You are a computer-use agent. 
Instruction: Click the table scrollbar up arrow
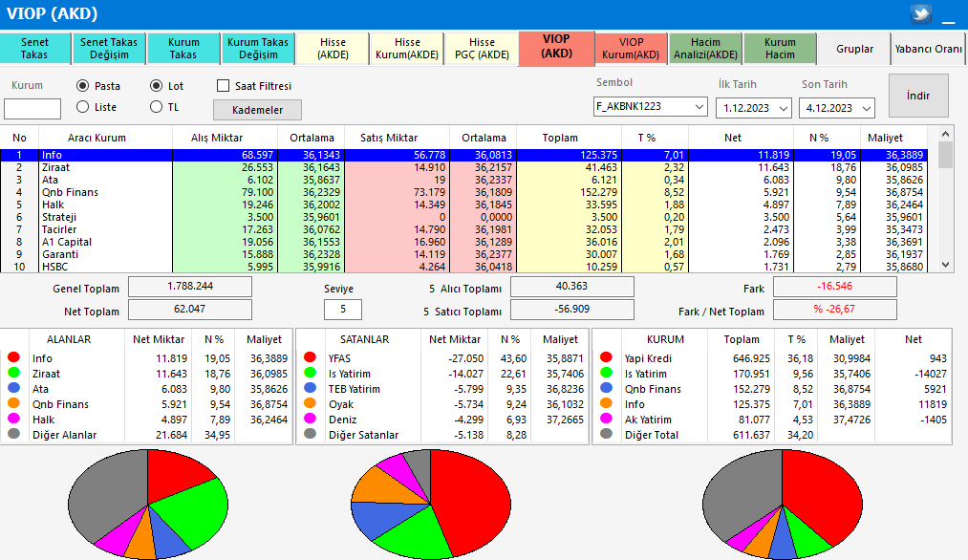click(945, 134)
